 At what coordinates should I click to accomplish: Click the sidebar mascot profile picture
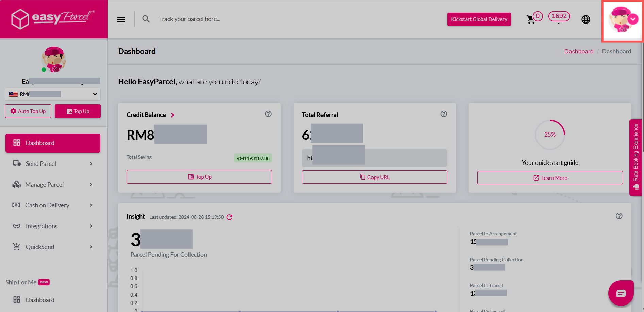54,59
